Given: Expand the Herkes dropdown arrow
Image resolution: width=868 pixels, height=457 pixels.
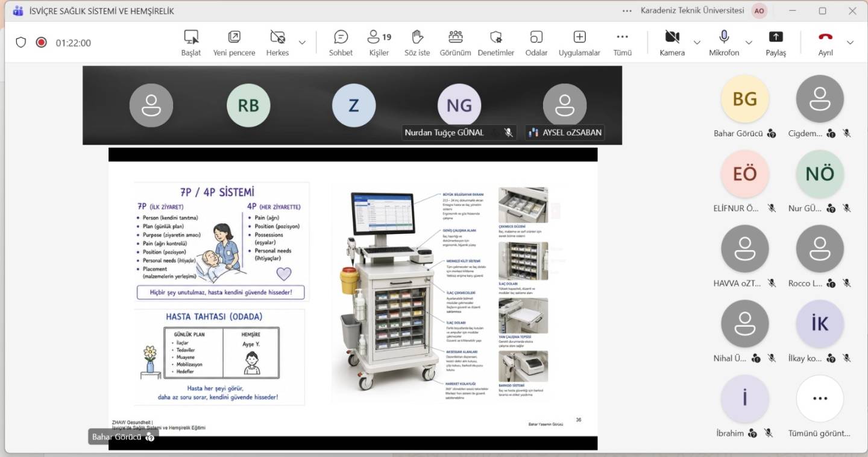Looking at the screenshot, I should (302, 43).
